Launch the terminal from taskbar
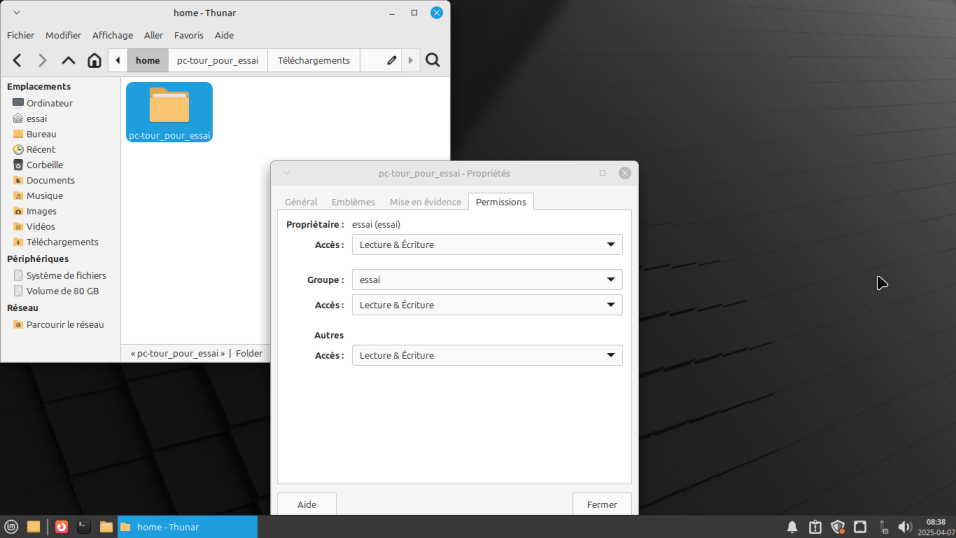 tap(84, 527)
